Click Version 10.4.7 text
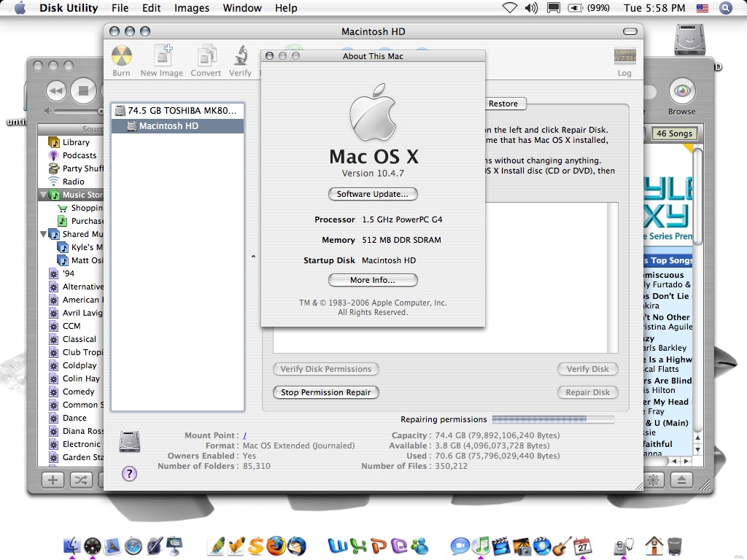This screenshot has width=747, height=560. point(373,174)
